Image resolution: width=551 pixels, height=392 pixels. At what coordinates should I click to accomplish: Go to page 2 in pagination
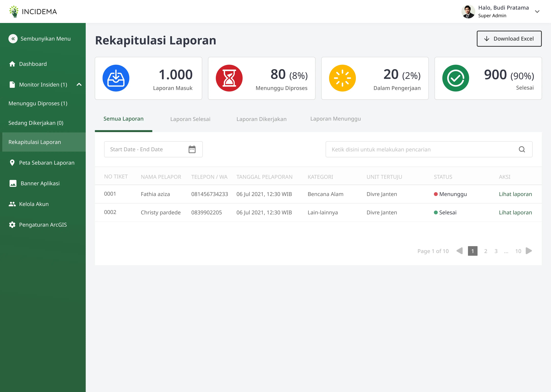tap(486, 251)
